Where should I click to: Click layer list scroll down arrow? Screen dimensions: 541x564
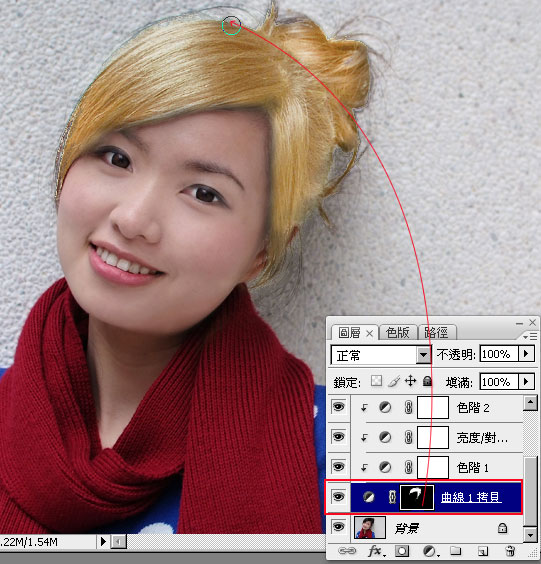[x=530, y=535]
